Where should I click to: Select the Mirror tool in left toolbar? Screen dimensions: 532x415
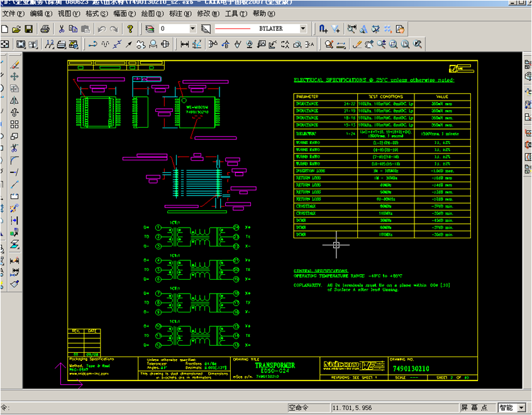tap(14, 100)
